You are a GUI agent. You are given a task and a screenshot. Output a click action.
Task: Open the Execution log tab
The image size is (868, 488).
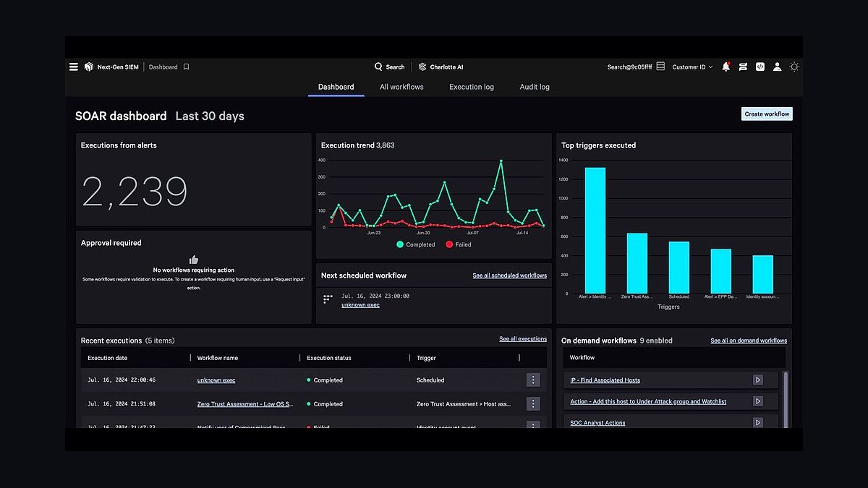[x=472, y=87]
